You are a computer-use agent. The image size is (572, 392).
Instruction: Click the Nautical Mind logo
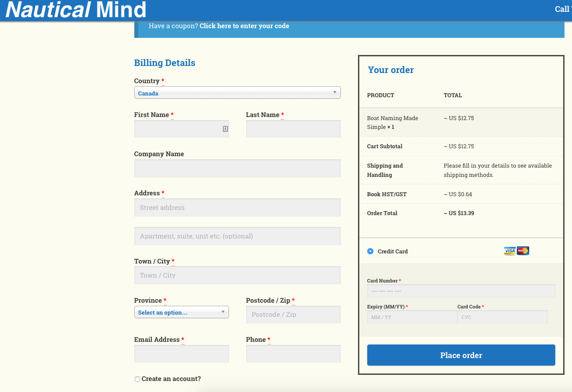coord(76,10)
